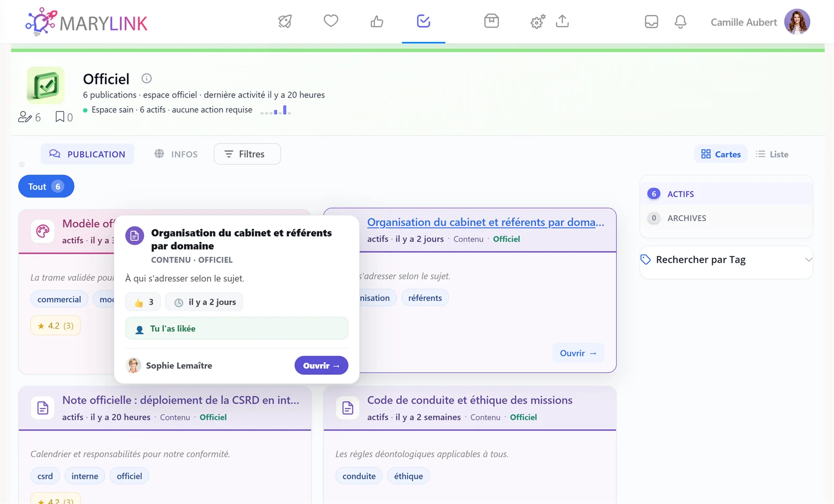The height and width of the screenshot is (504, 834).
Task: Open the heart favorites icon
Action: (331, 21)
